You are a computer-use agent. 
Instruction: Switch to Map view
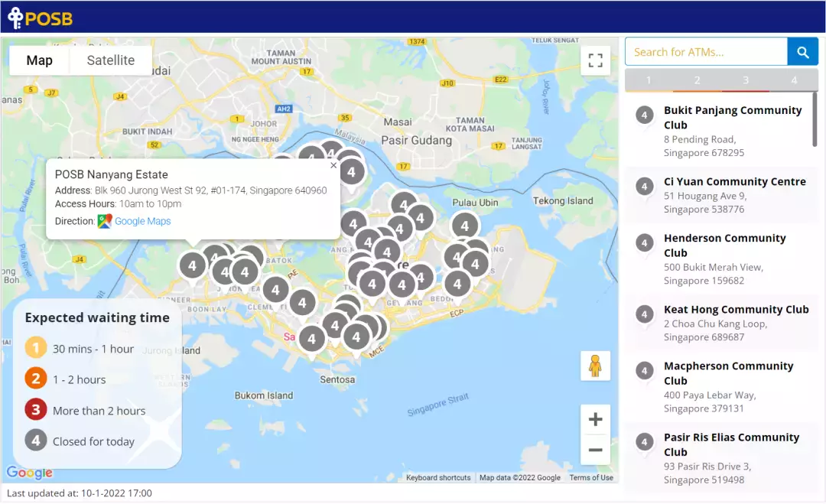click(40, 60)
